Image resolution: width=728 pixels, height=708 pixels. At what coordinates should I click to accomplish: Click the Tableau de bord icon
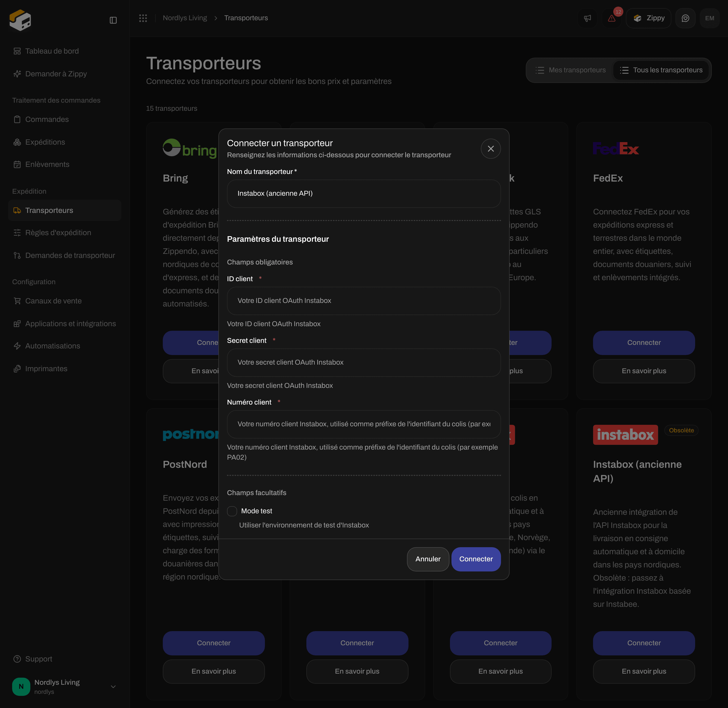tap(17, 51)
